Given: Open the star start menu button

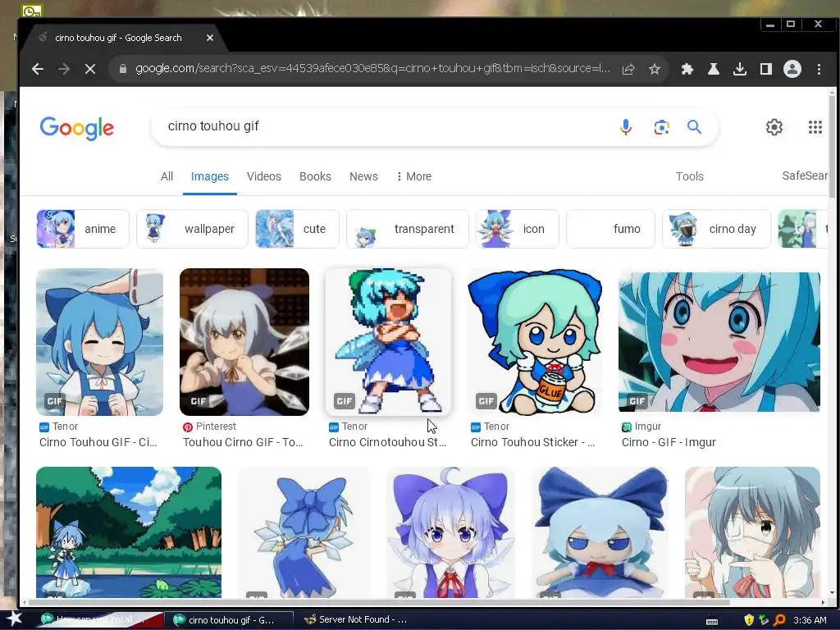Looking at the screenshot, I should [x=14, y=619].
